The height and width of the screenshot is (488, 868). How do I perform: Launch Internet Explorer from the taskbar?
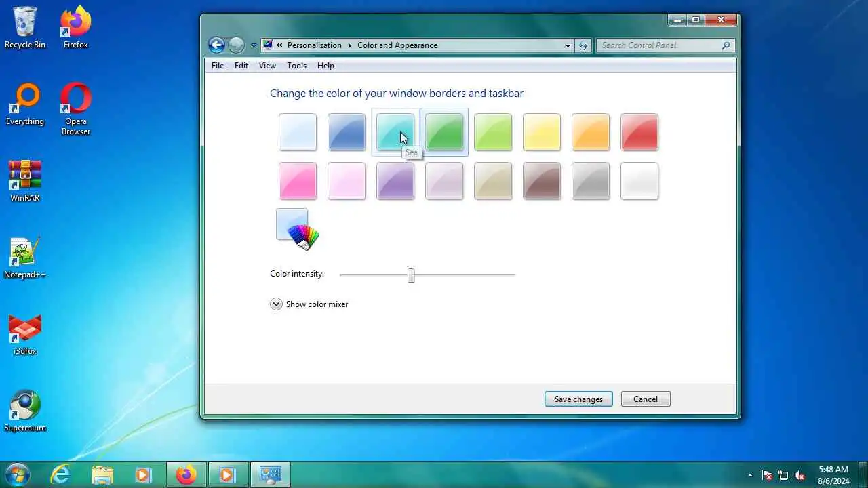(x=61, y=475)
